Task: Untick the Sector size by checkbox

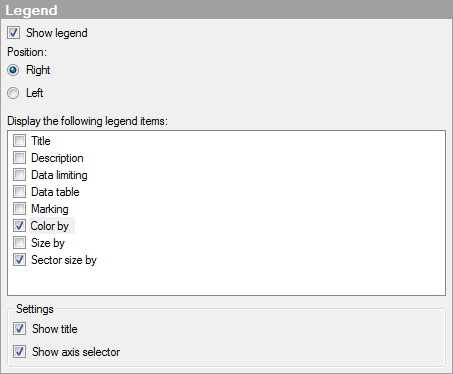Action: (19, 259)
